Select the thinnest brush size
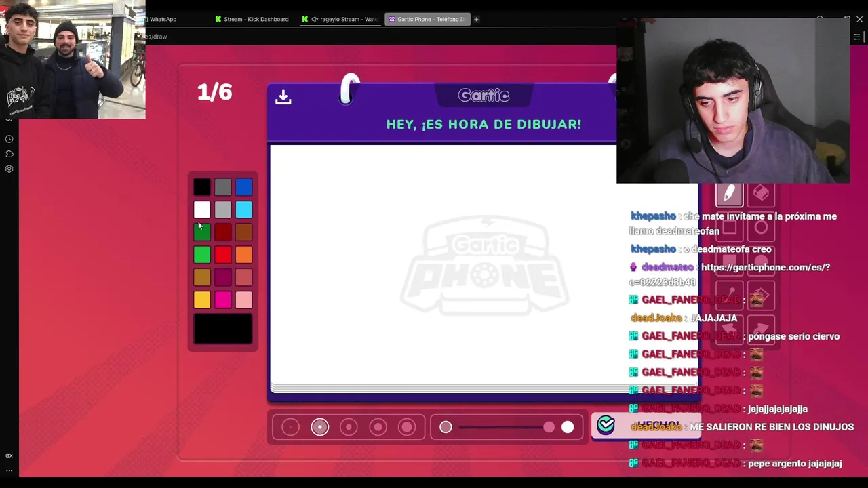Image resolution: width=868 pixels, height=488 pixels. point(290,427)
